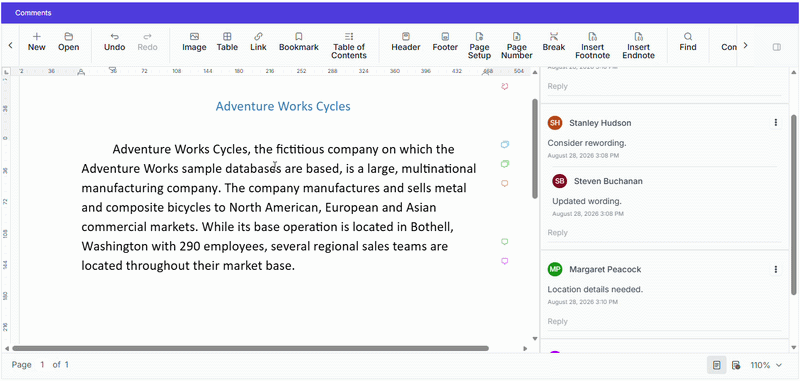Click the blue comment marker in the margin
Screen dimensions: 800x381
click(505, 144)
